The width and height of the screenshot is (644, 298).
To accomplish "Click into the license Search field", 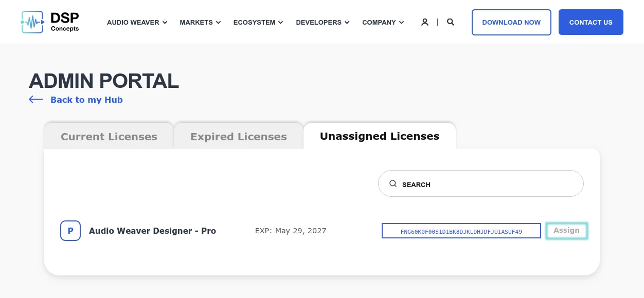I will (481, 183).
